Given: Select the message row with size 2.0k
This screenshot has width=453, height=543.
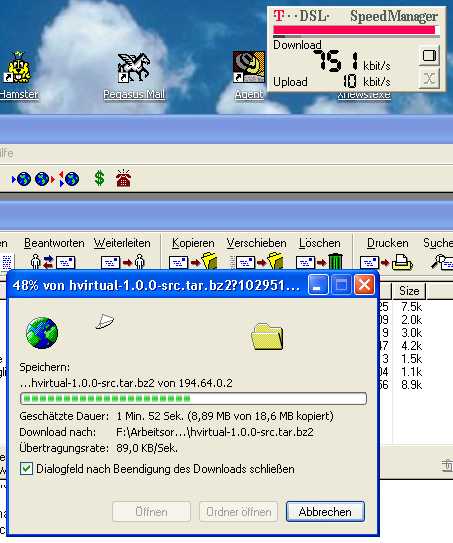Looking at the screenshot, I should click(411, 320).
